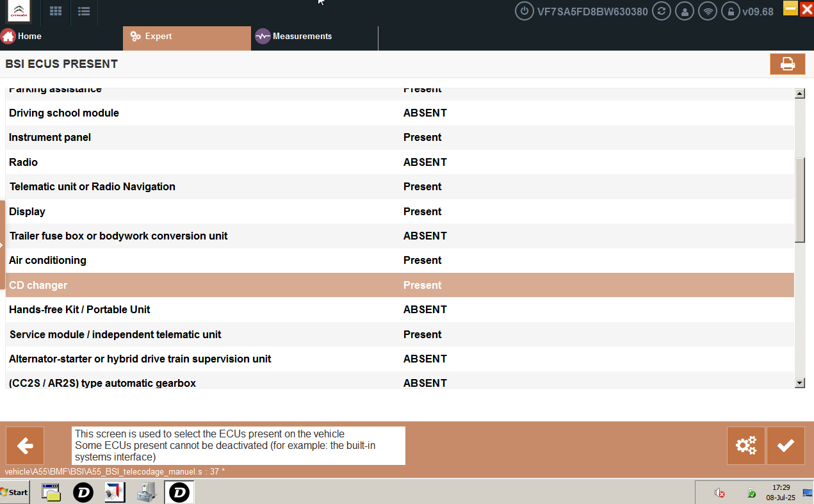Click the power icon beside VIN
The width and height of the screenshot is (814, 504).
coord(524,11)
